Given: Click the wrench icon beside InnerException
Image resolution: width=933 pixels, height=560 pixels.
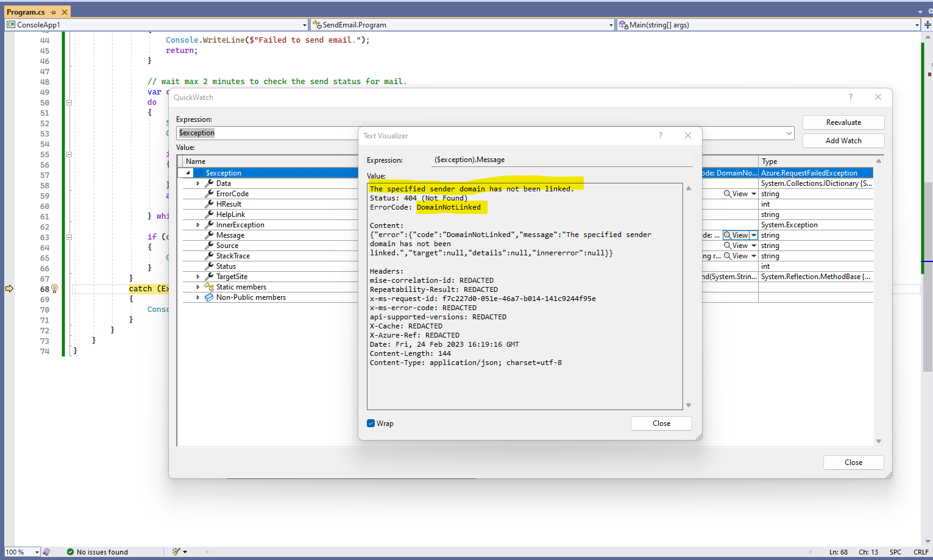Looking at the screenshot, I should pyautogui.click(x=209, y=225).
